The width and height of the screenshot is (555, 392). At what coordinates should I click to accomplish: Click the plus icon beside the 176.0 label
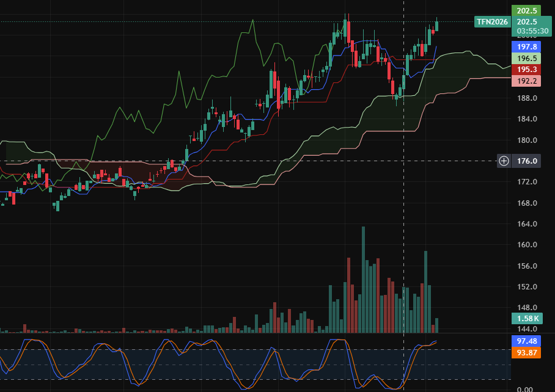point(504,161)
